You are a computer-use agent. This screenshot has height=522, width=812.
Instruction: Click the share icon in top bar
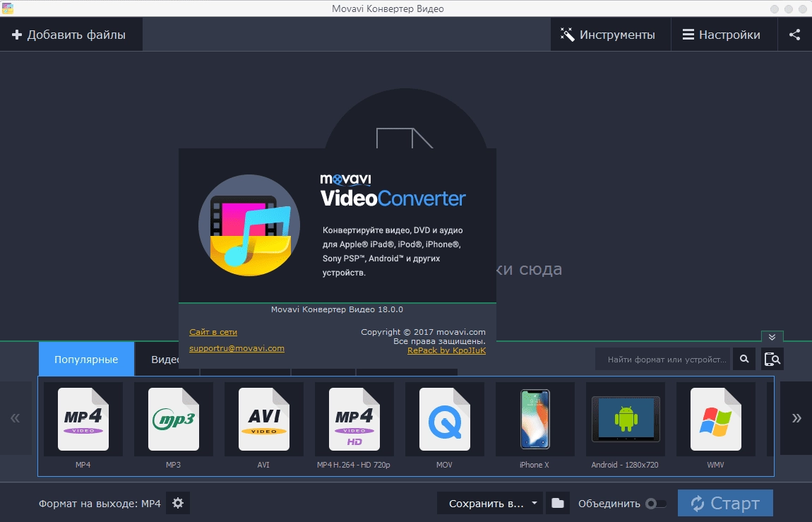pos(794,35)
